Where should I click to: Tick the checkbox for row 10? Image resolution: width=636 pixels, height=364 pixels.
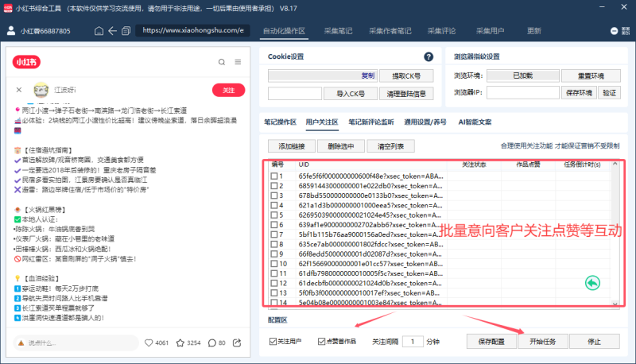pos(274,264)
